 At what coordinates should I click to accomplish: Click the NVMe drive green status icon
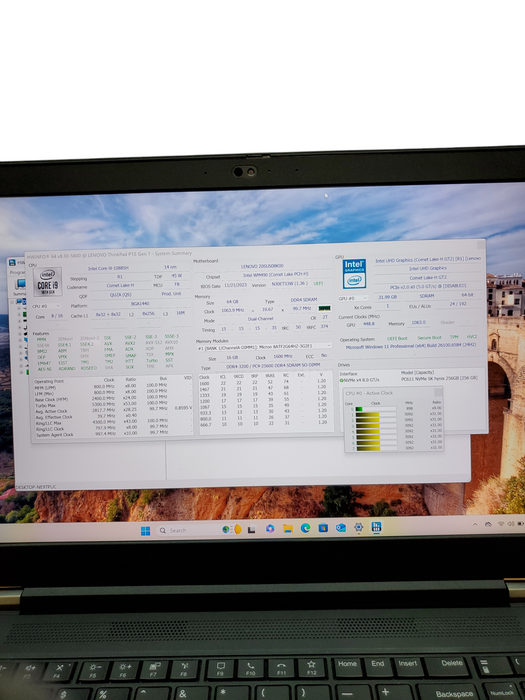[x=342, y=380]
